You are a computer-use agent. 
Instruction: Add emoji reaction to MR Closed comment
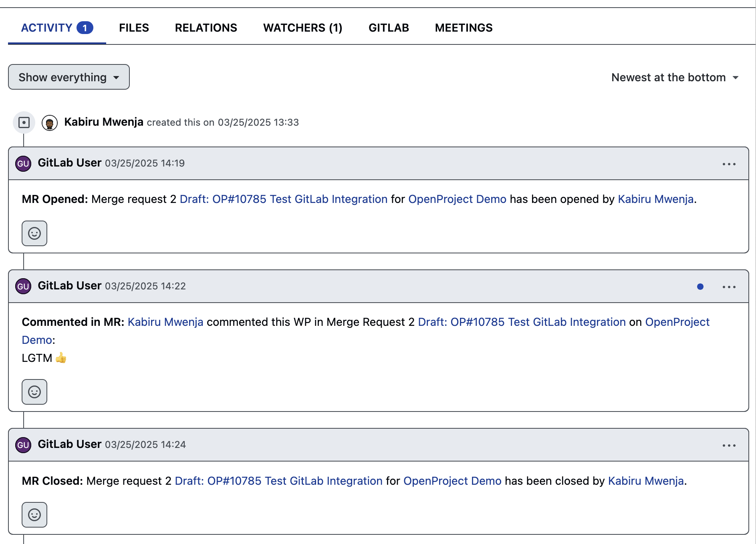(x=34, y=515)
